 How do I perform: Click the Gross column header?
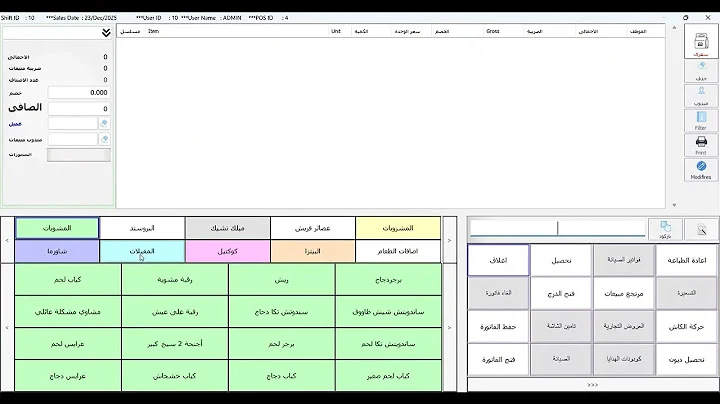[x=493, y=31]
